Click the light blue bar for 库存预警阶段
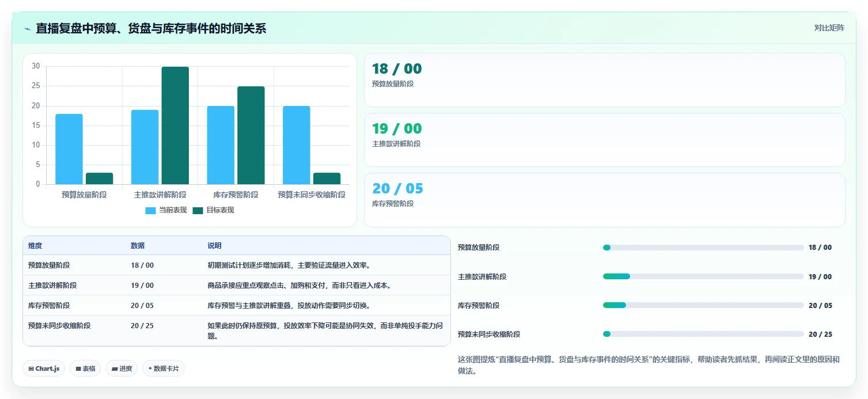This screenshot has height=399, width=868. pyautogui.click(x=221, y=145)
